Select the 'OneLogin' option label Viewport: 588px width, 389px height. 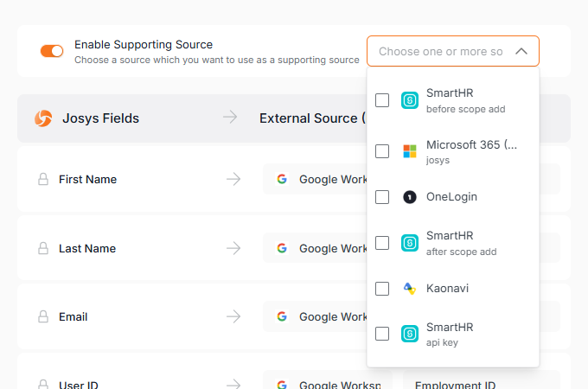tap(451, 197)
